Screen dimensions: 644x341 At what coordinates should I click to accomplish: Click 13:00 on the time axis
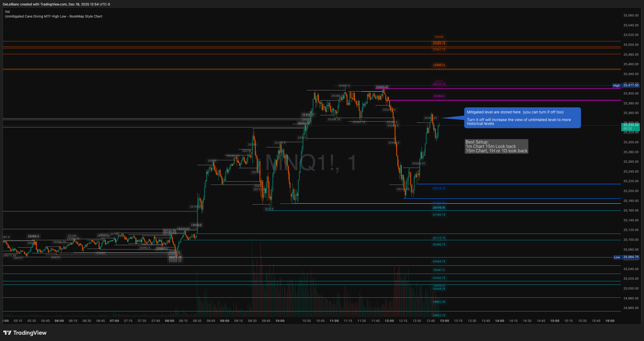(444, 321)
